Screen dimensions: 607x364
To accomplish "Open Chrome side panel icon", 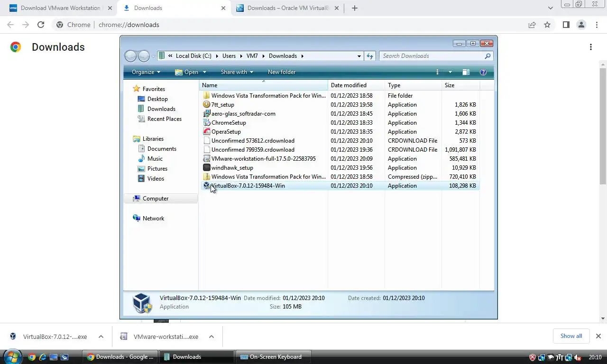I will pyautogui.click(x=566, y=25).
